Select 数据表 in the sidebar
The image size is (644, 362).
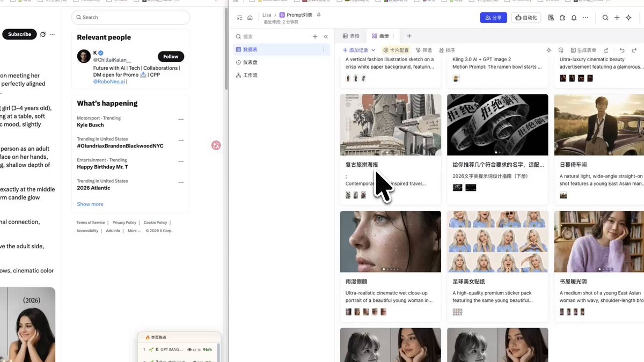281,49
